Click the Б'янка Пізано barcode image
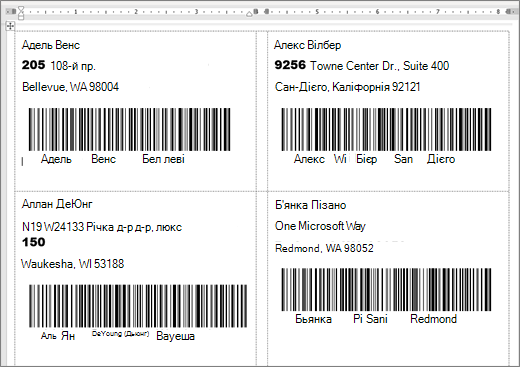Screen dimensions: 520x367 coord(386,289)
